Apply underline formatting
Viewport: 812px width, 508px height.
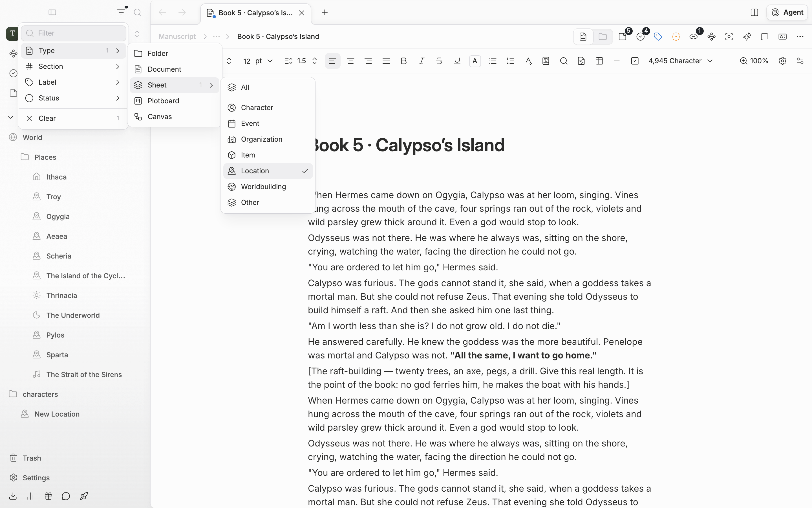[x=457, y=61]
